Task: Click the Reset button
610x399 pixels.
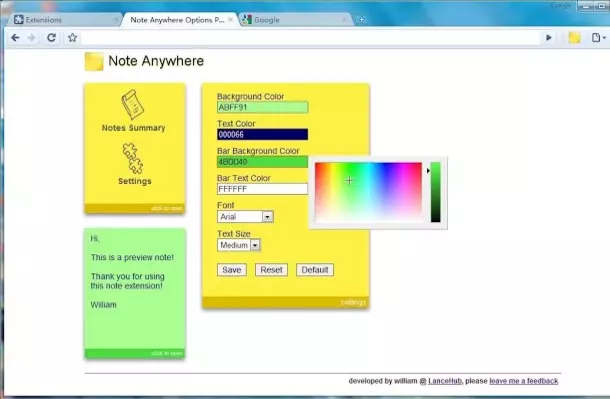Action: (x=271, y=270)
